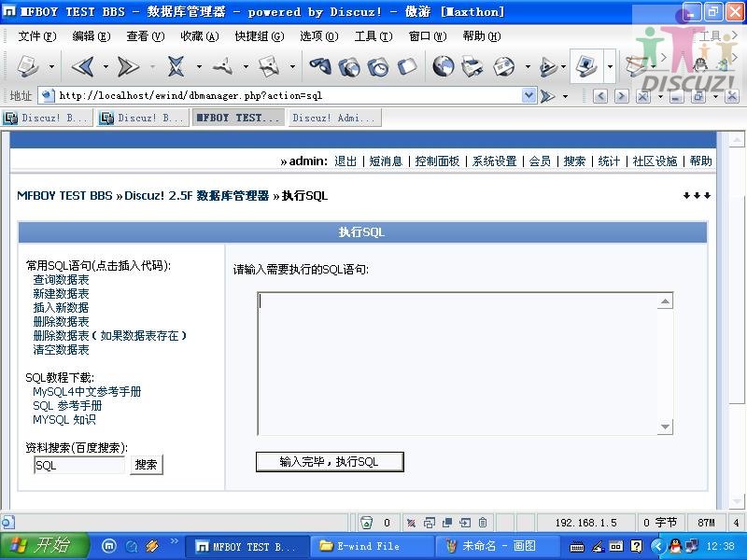Click the 控制面板 link in top navigation
The image size is (747, 560).
[437, 161]
